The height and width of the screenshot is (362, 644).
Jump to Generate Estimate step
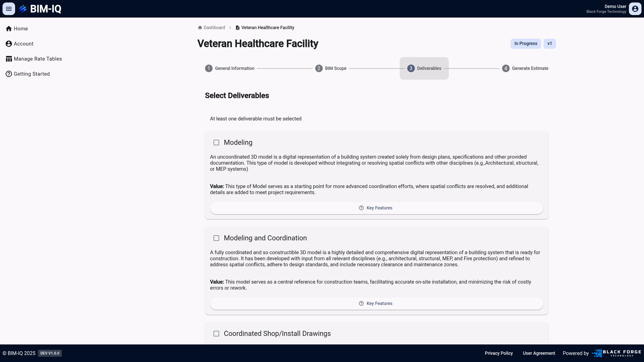pyautogui.click(x=525, y=68)
